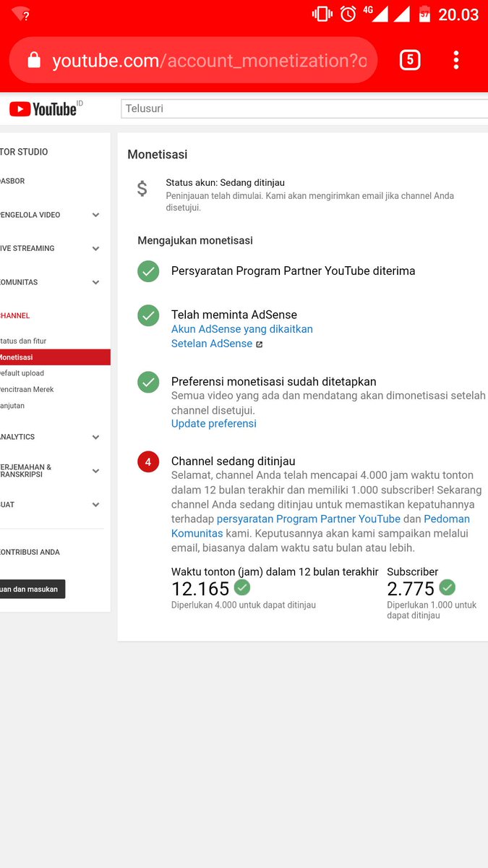The image size is (488, 868).
Task: Click the dollar sign status icon
Action: point(142,189)
